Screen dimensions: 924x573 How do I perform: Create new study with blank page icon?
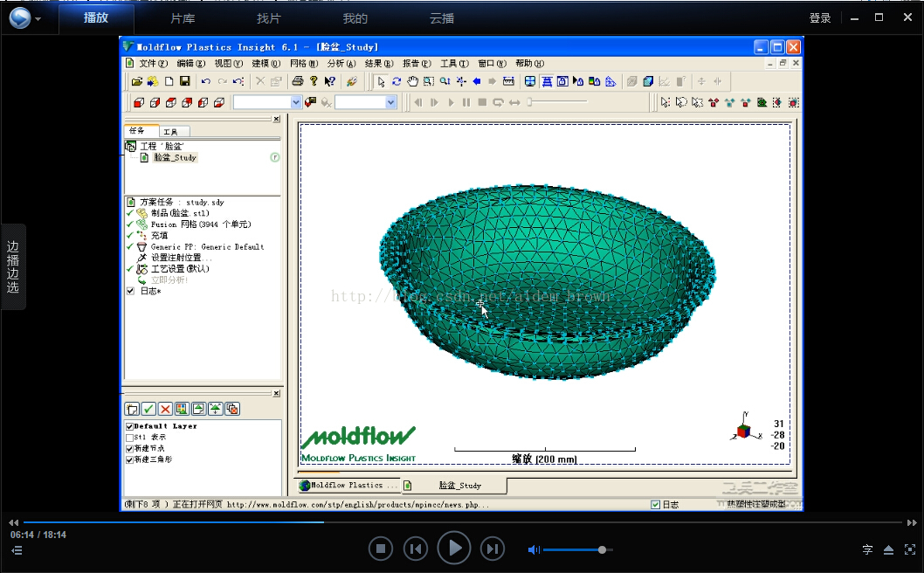tap(169, 81)
